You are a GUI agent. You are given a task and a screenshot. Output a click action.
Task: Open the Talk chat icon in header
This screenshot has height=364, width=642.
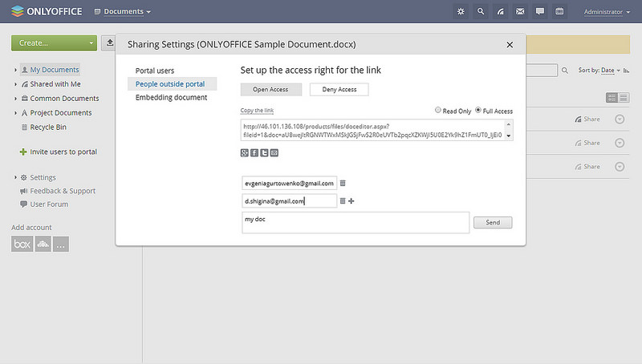pyautogui.click(x=540, y=12)
